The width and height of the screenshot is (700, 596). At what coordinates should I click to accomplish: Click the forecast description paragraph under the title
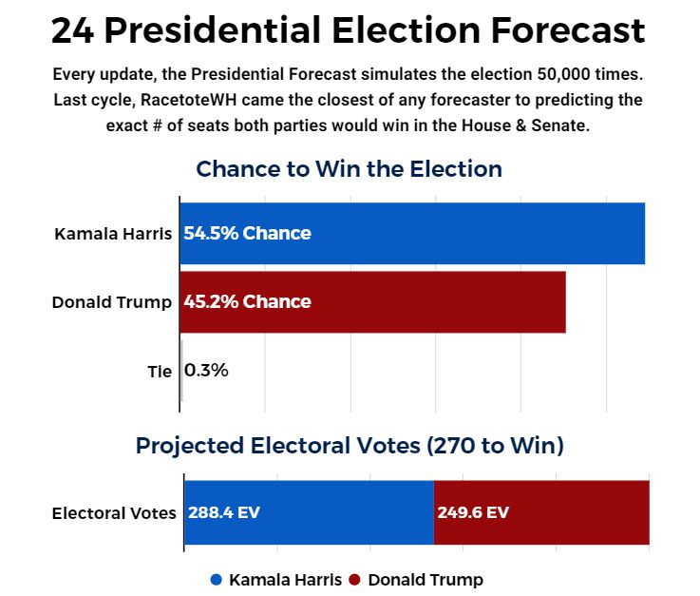tap(349, 100)
